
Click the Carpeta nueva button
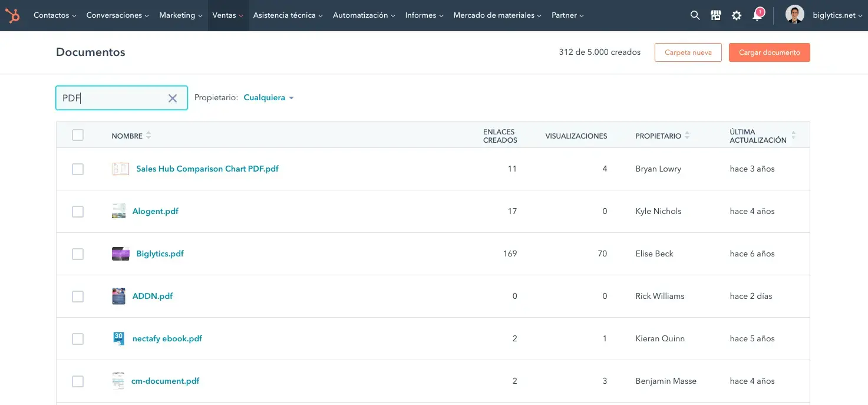688,52
